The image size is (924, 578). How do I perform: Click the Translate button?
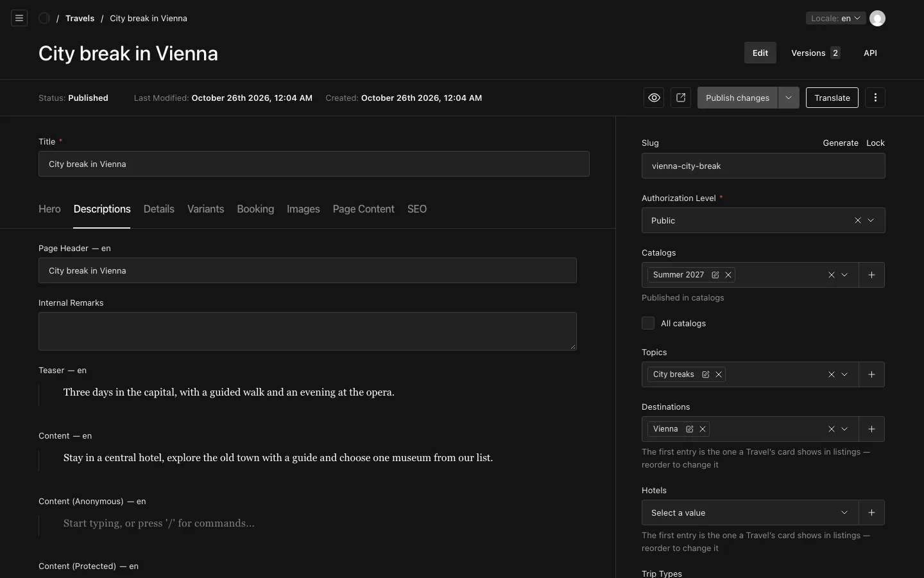tap(832, 98)
